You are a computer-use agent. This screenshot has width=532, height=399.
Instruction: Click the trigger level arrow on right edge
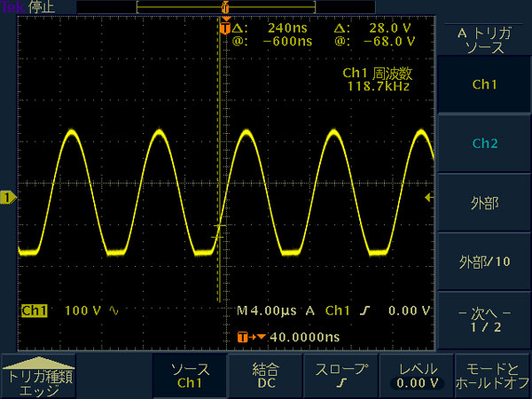tap(429, 197)
